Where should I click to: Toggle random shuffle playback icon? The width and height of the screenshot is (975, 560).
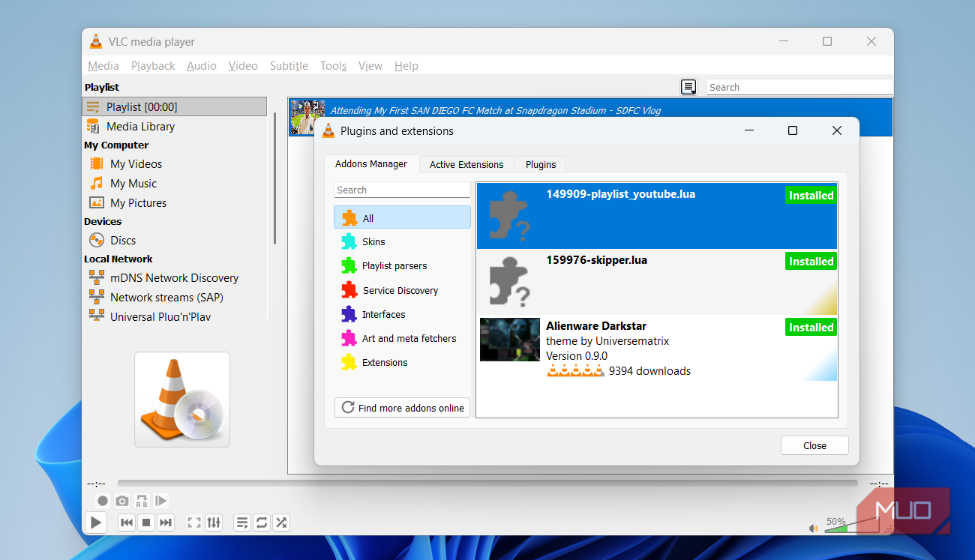(x=281, y=523)
